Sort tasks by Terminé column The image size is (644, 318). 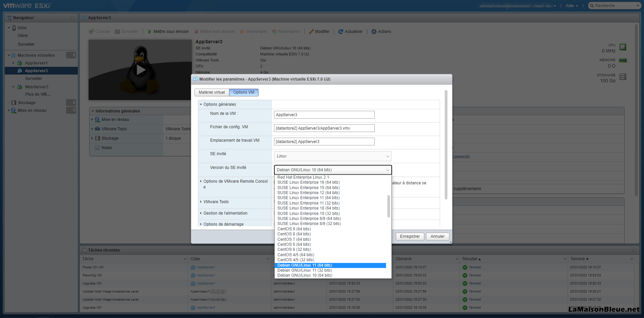tap(601, 259)
